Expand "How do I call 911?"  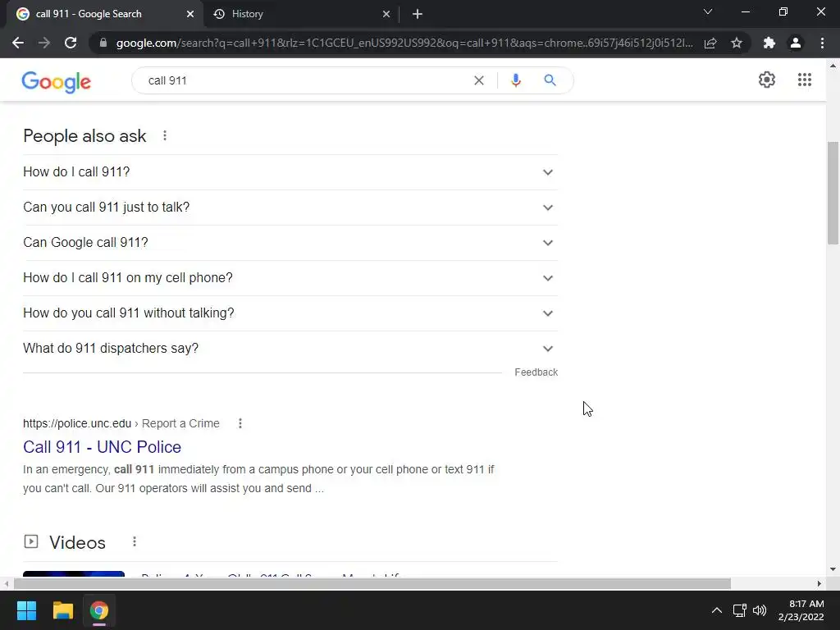pyautogui.click(x=290, y=172)
